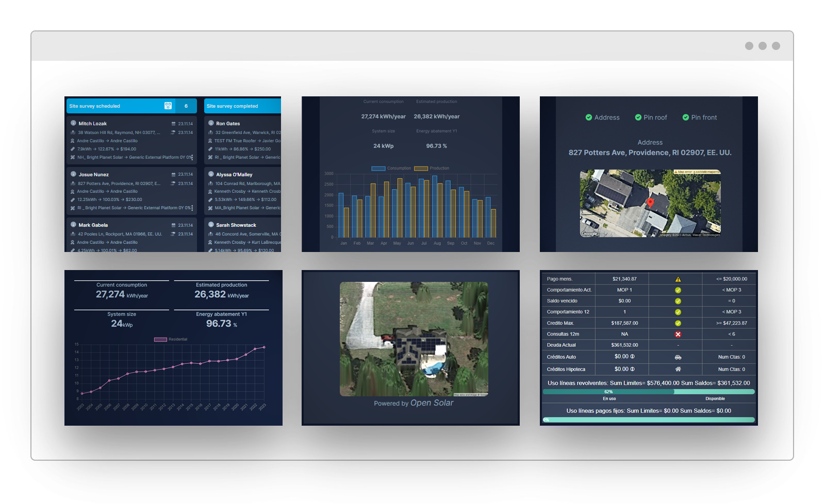
Task: Toggle the Address green checkmark
Action: (x=588, y=117)
